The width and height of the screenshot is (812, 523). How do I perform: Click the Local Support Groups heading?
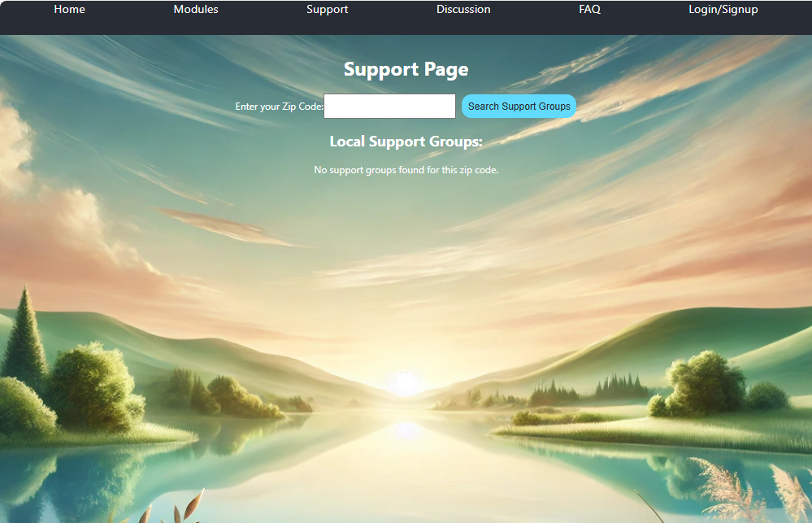[x=406, y=141]
